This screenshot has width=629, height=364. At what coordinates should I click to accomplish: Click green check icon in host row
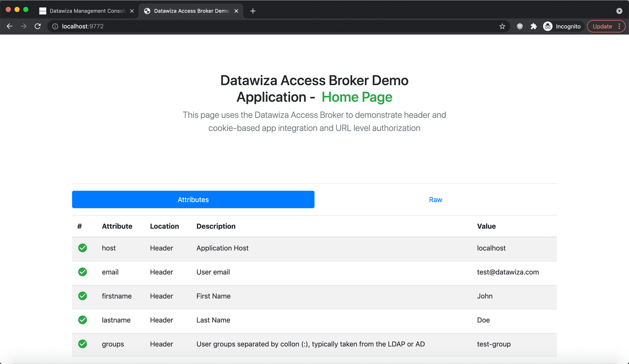coord(83,248)
